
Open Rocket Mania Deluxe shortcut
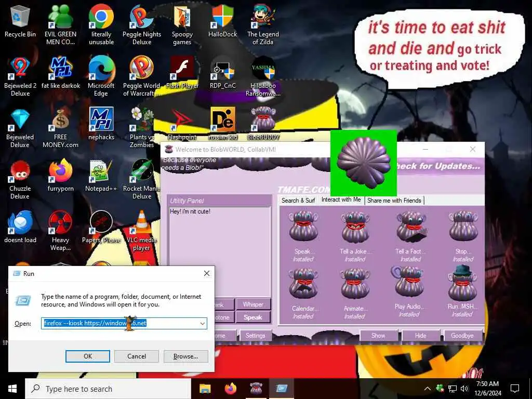click(142, 179)
